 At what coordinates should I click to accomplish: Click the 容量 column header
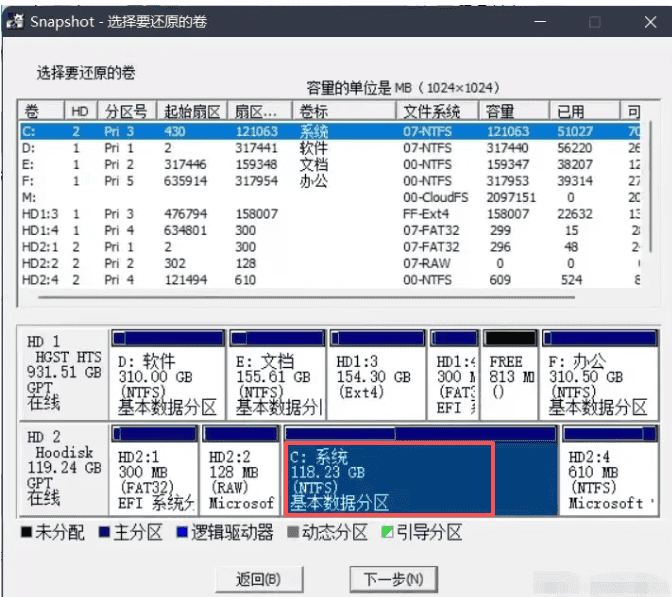(513, 111)
